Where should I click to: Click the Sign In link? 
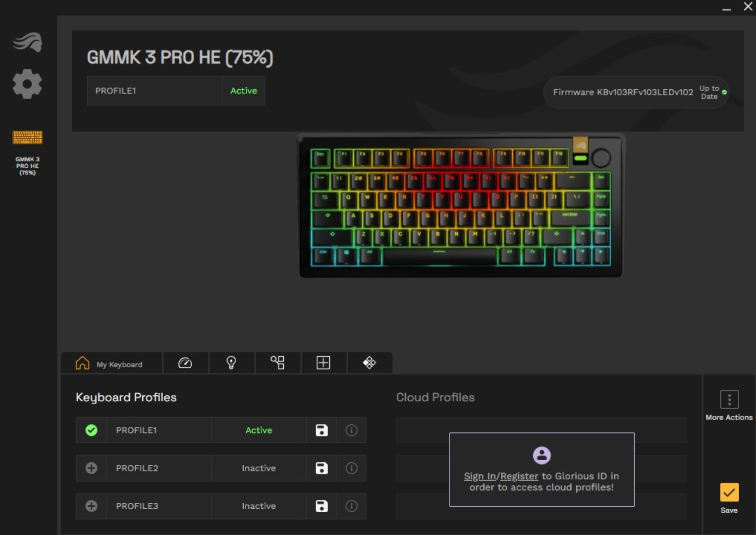coord(479,476)
